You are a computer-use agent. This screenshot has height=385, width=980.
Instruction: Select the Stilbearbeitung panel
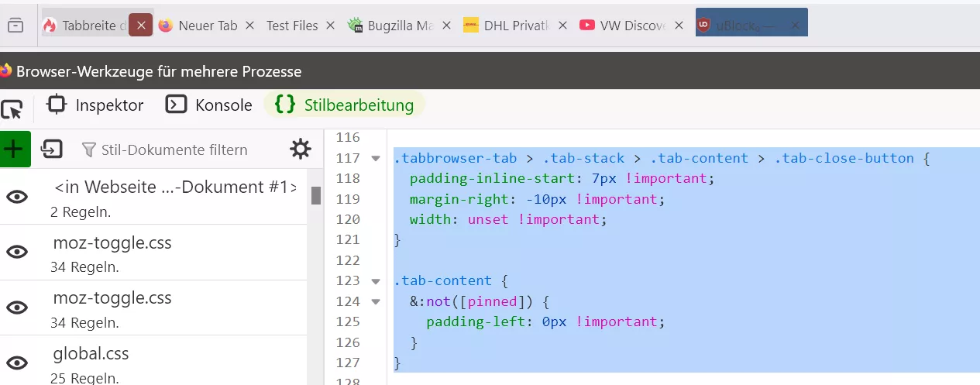pos(344,105)
